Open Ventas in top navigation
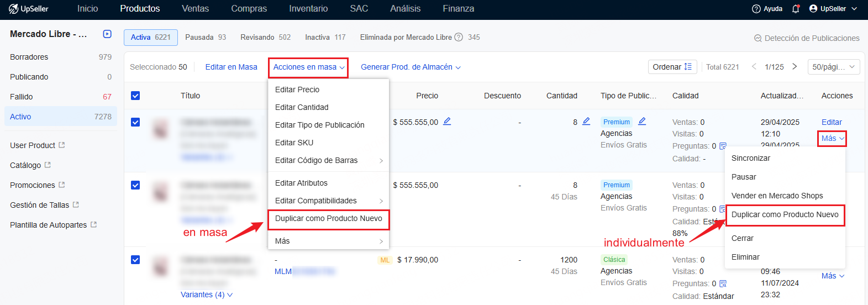 (196, 9)
